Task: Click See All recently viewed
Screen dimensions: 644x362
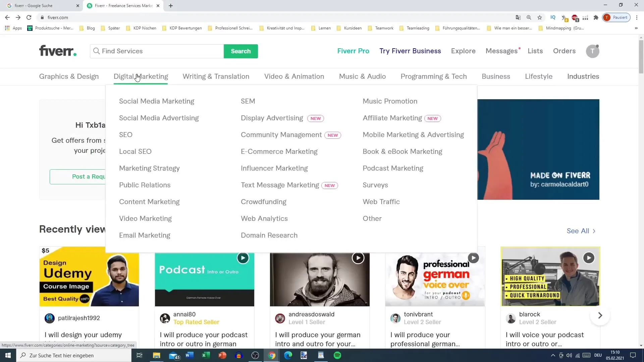Action: click(x=581, y=231)
